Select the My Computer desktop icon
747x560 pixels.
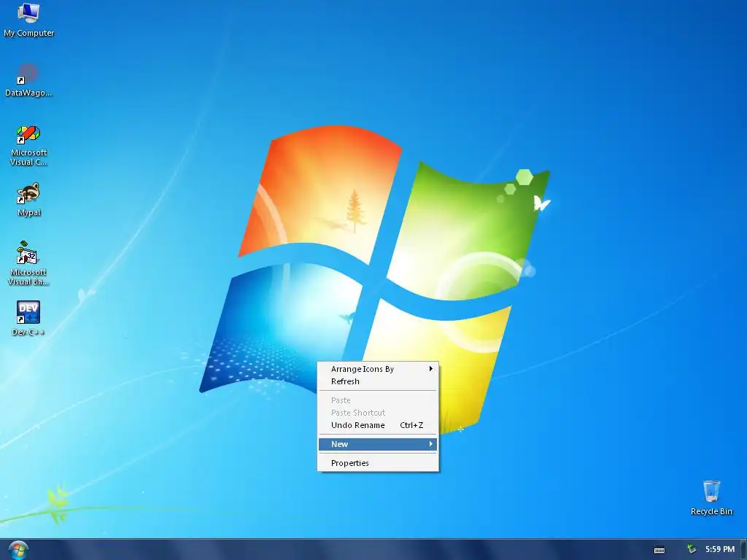click(x=28, y=20)
